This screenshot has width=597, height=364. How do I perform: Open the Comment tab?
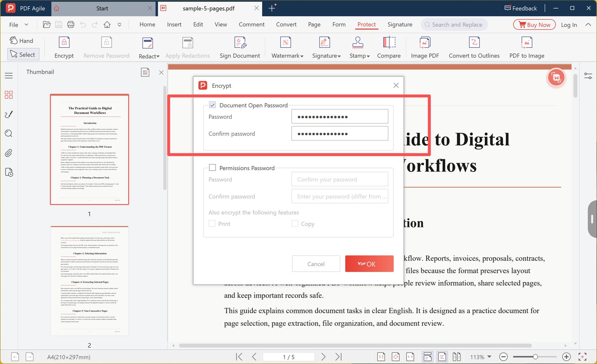[251, 25]
